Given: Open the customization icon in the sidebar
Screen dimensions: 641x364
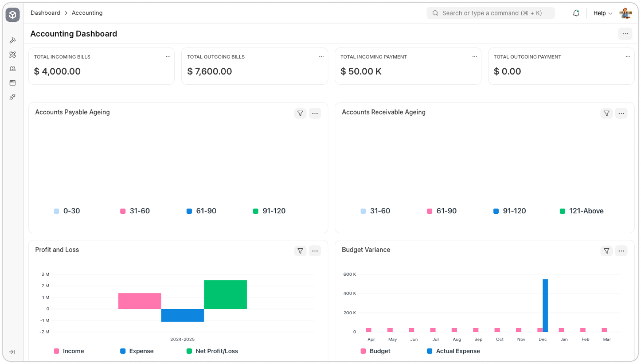Looking at the screenshot, I should click(x=12, y=54).
